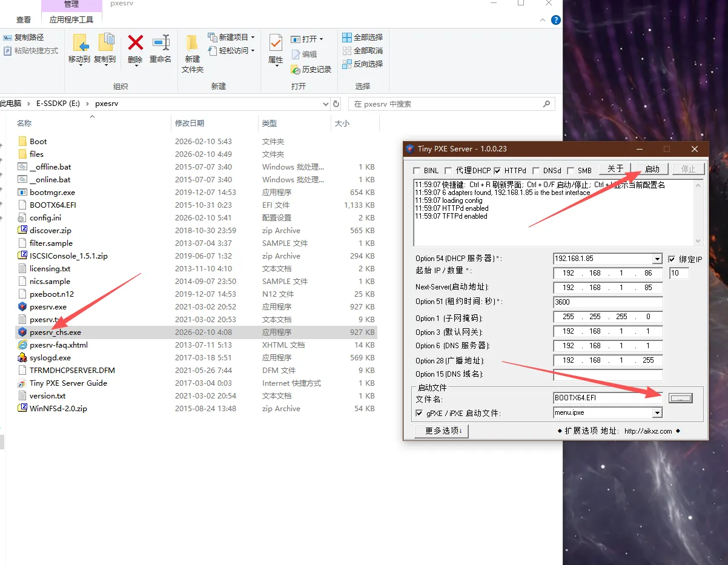Open the Option 54 DHCP server dropdown
This screenshot has height=565, width=728.
[658, 258]
